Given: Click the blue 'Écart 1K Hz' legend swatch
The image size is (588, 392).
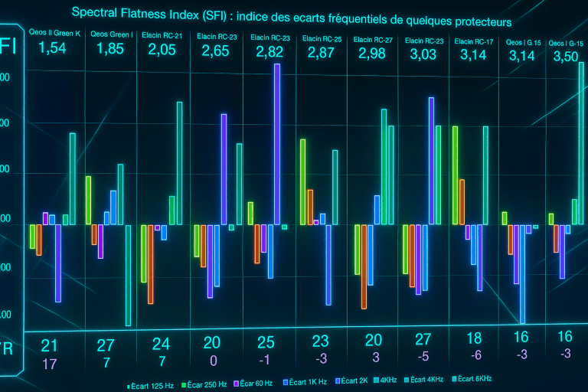Looking at the screenshot, I should tap(286, 382).
